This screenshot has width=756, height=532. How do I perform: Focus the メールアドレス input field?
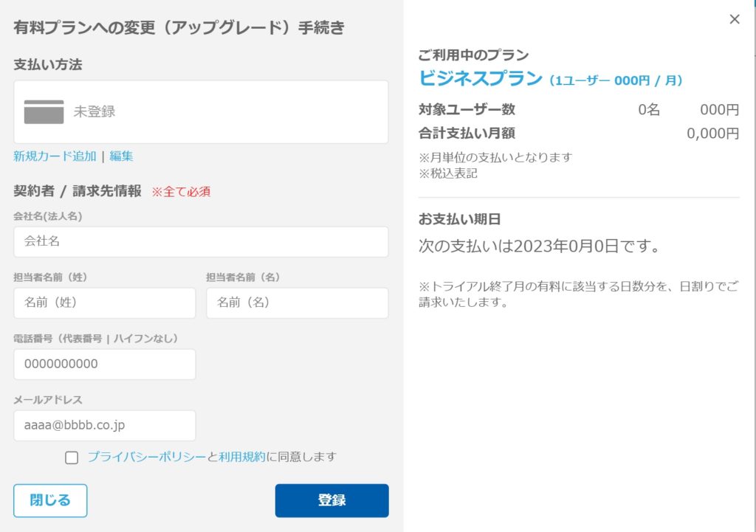tap(104, 426)
